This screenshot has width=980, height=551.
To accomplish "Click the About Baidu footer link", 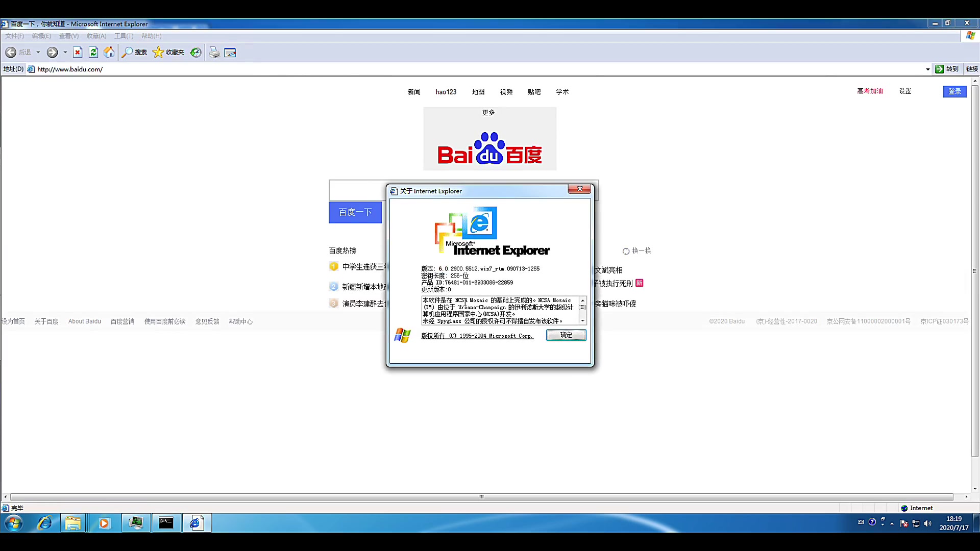I will click(85, 321).
